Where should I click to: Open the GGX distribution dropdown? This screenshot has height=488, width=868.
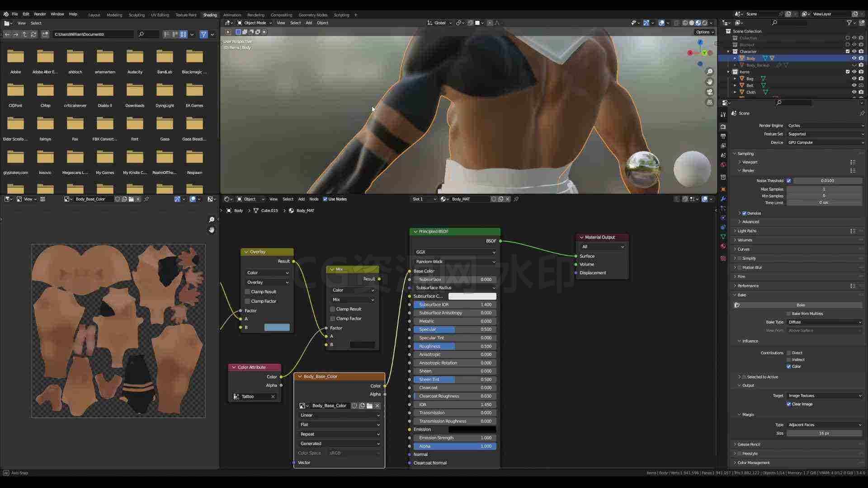point(455,252)
